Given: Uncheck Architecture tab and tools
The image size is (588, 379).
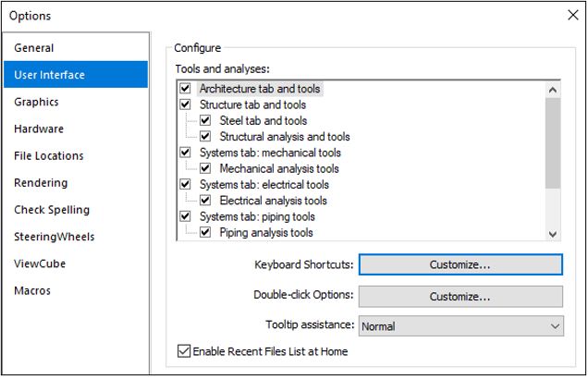Looking at the screenshot, I should pyautogui.click(x=185, y=90).
